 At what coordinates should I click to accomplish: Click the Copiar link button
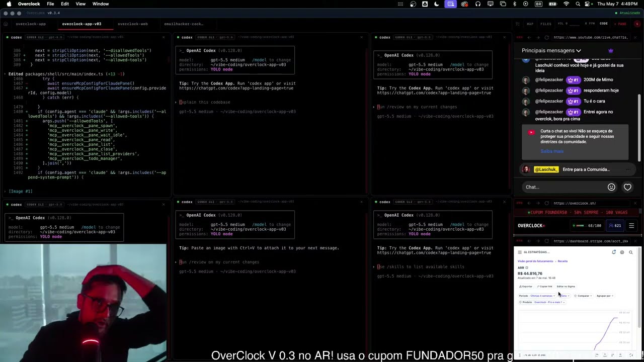(x=544, y=287)
